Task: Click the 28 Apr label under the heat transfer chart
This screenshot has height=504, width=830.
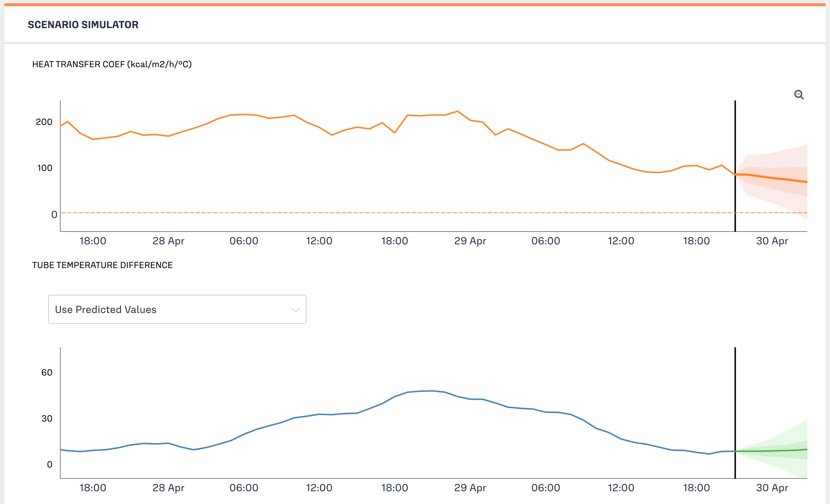Action: [x=168, y=241]
